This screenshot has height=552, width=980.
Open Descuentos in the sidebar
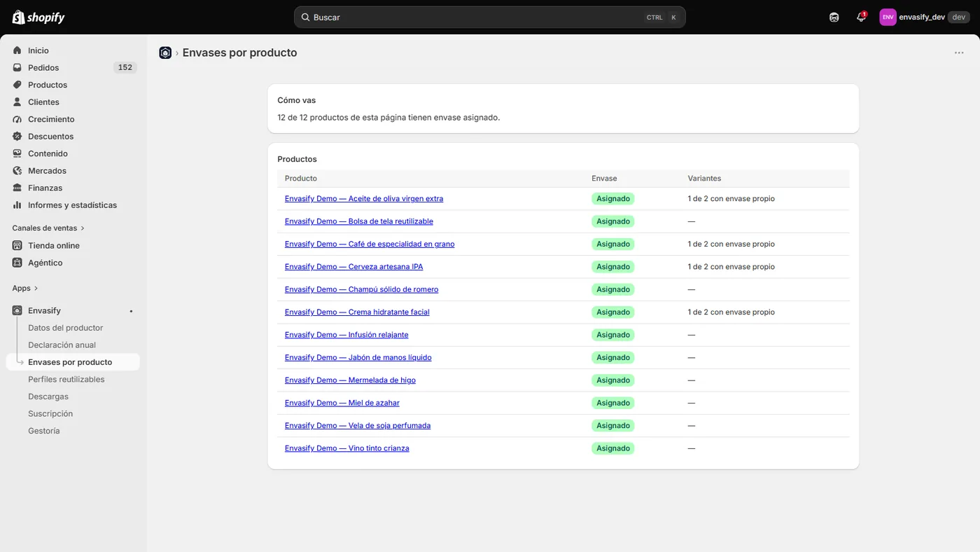[x=50, y=137]
